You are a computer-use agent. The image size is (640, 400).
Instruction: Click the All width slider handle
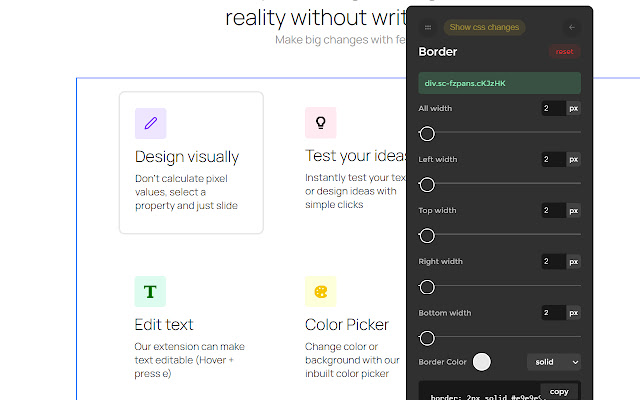427,133
